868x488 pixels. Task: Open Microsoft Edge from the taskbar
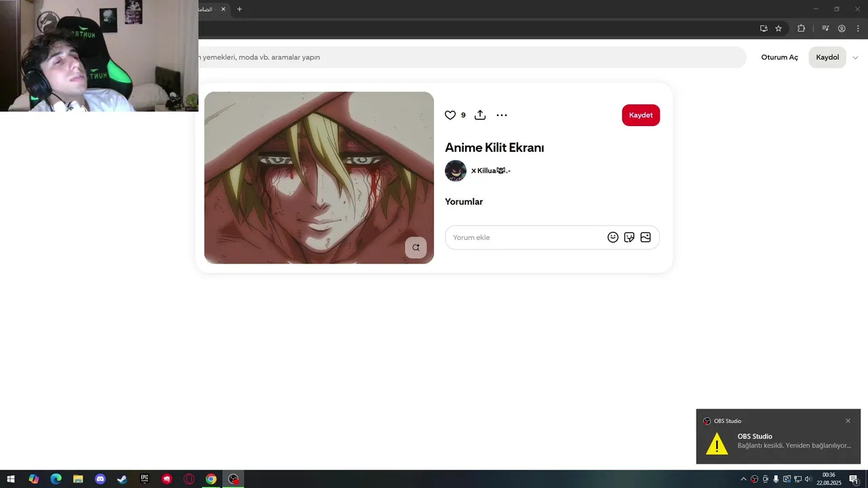(x=56, y=479)
